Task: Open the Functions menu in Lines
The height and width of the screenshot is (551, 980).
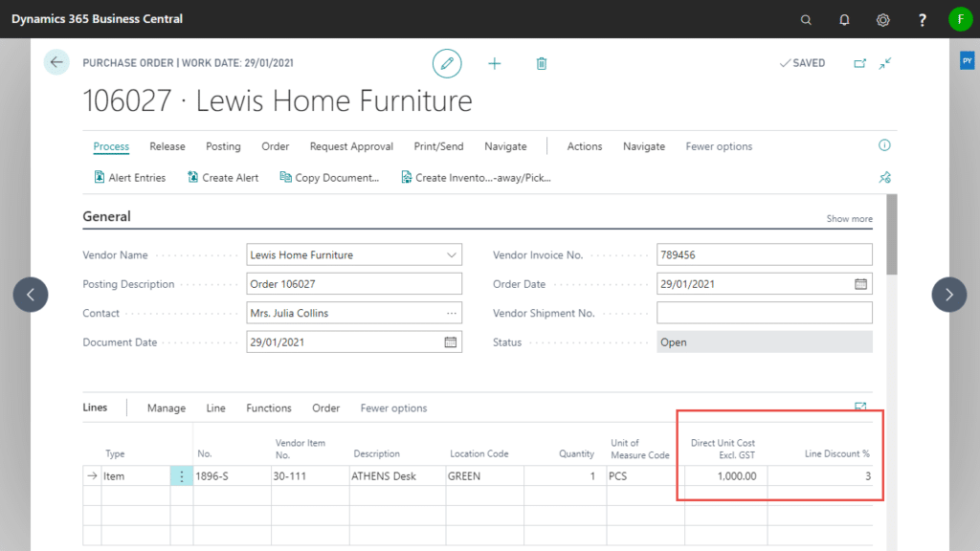Action: [x=269, y=408]
